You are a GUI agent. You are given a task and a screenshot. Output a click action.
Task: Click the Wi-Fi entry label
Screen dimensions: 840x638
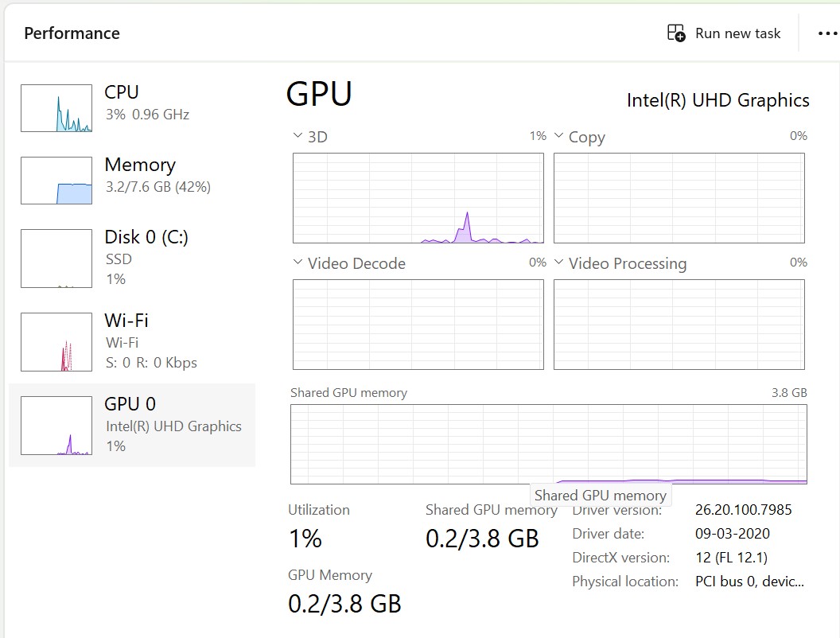pos(126,321)
